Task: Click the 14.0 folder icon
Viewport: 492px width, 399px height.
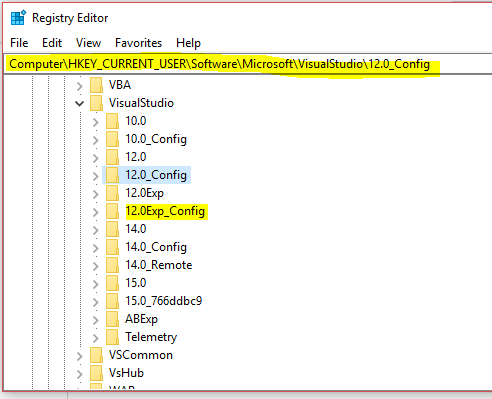Action: pos(112,229)
